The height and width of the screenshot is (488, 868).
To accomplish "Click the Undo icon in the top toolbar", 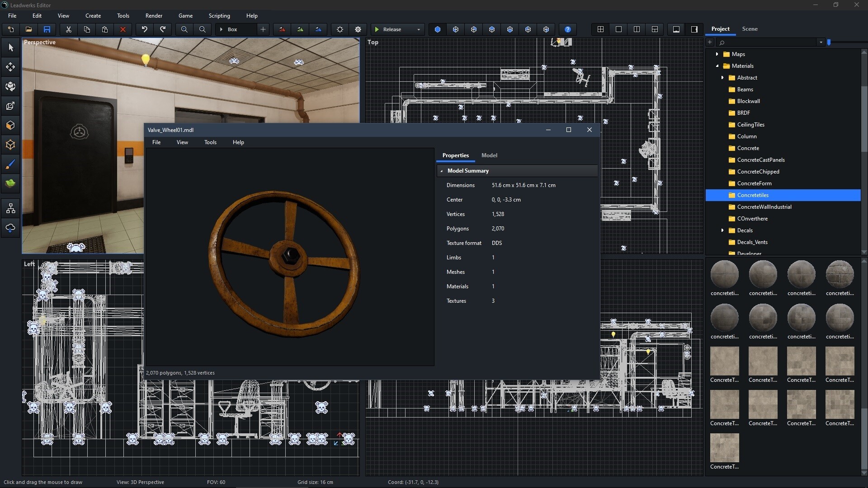I will (x=144, y=29).
